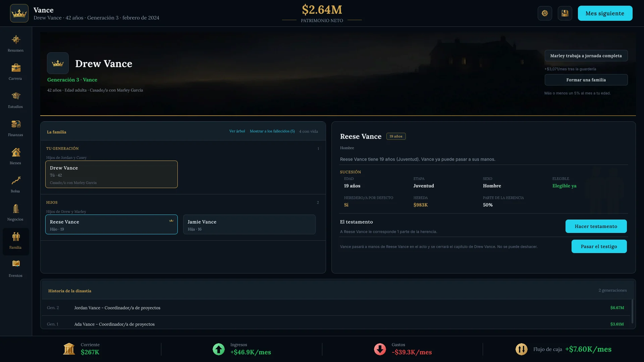Open the Bolsa chart icon

16,181
